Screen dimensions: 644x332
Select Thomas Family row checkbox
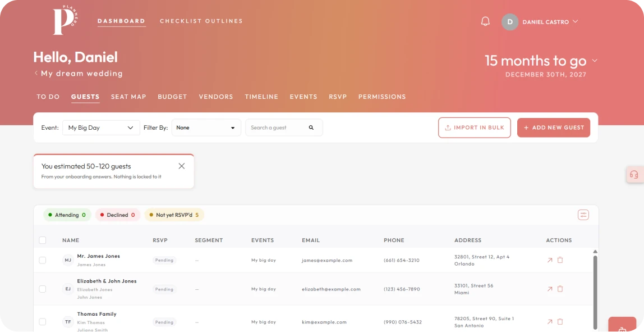(42, 322)
